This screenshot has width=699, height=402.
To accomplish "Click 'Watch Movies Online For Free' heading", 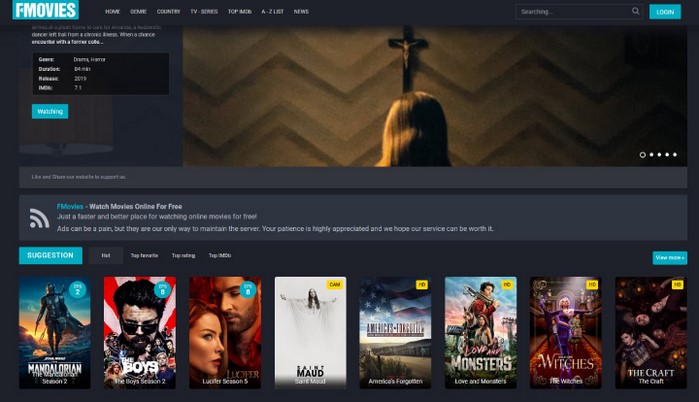I will click(x=136, y=206).
